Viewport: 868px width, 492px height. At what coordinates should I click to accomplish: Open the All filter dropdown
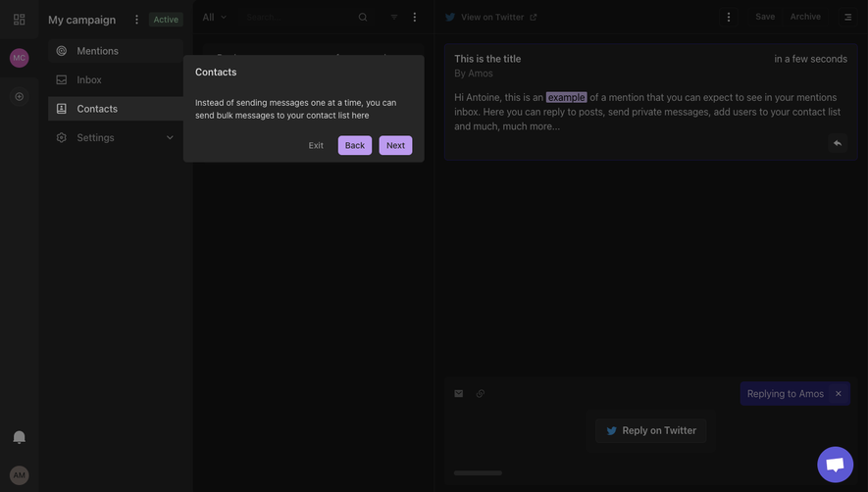point(214,18)
